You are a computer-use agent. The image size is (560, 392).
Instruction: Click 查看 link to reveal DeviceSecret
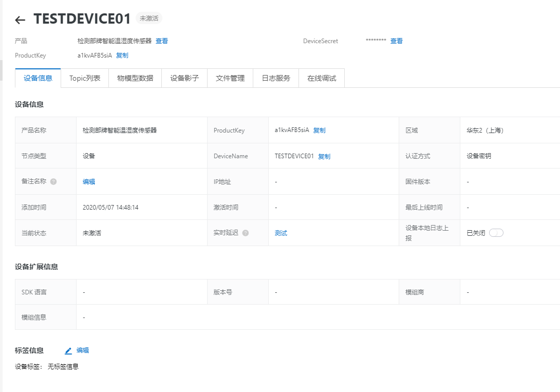(397, 41)
